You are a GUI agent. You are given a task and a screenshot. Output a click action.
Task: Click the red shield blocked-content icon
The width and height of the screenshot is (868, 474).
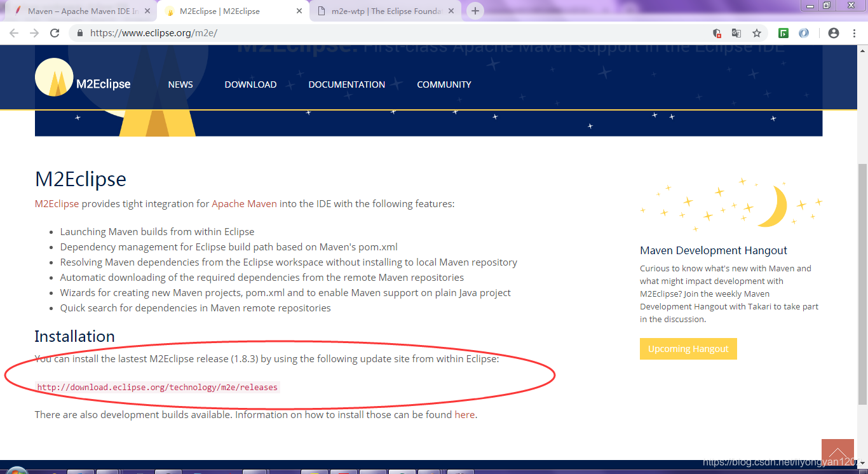[x=717, y=33]
